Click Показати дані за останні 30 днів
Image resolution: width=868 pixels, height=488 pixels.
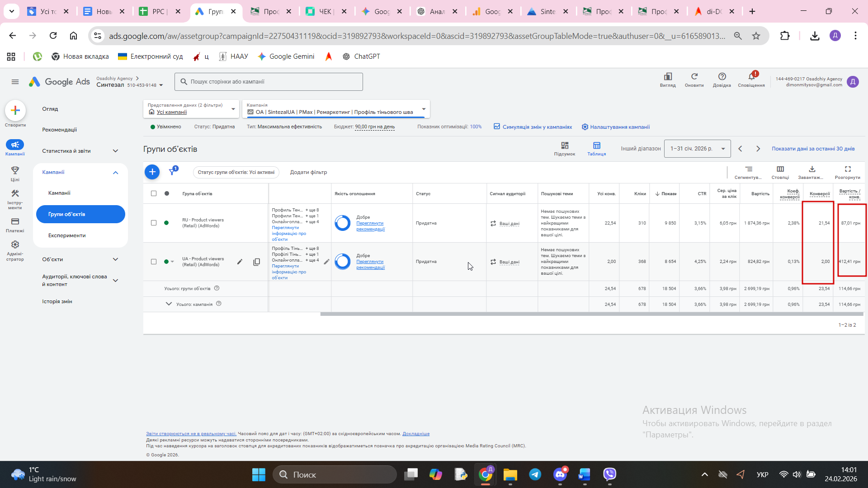click(813, 149)
